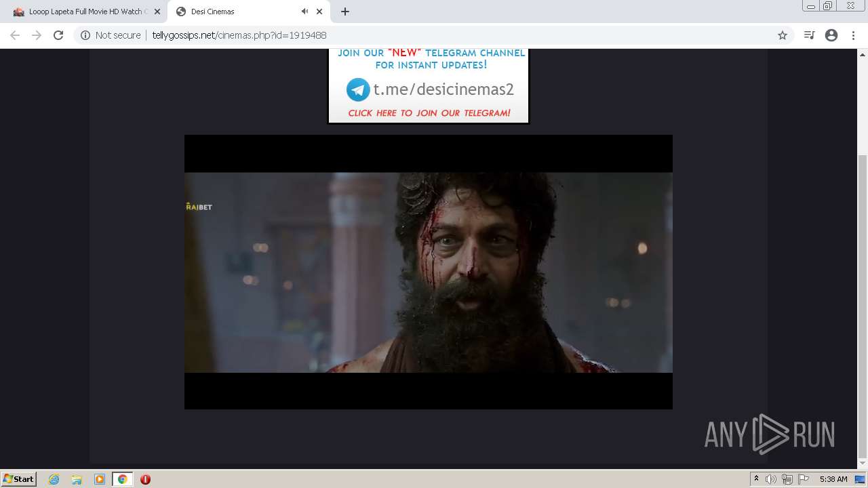Screen dimensions: 868x488
Task: Click the Telegram paper-plane logo
Action: [358, 89]
